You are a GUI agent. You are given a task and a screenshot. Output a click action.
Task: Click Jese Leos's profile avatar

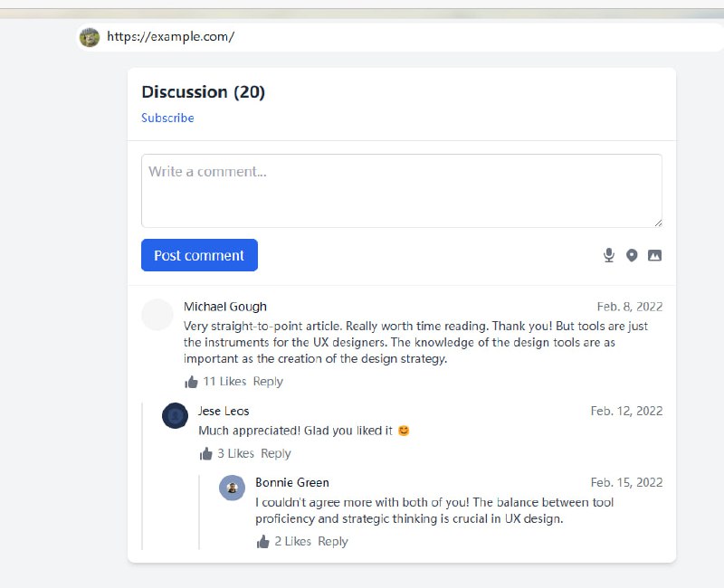(x=175, y=416)
